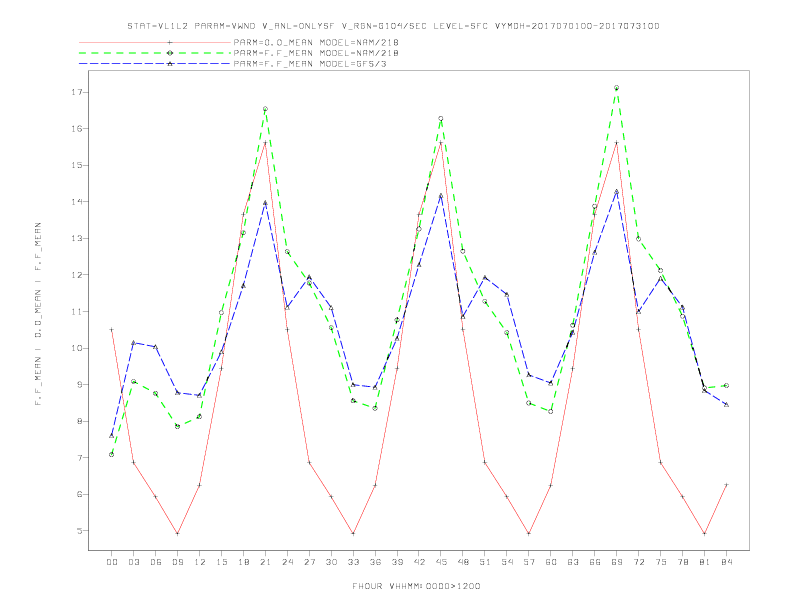Click y-axis tick label 17
The height and width of the screenshot is (612, 792).
pyautogui.click(x=77, y=92)
